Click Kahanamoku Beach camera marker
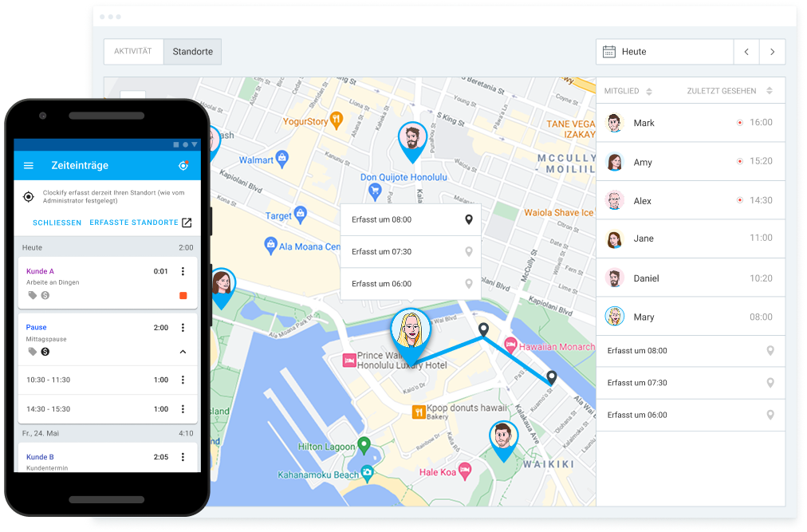Screen dimensions: 807x532 tap(367, 474)
